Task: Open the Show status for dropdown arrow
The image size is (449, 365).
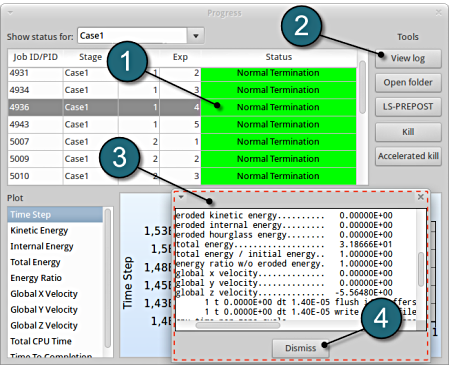Action: pyautogui.click(x=196, y=36)
